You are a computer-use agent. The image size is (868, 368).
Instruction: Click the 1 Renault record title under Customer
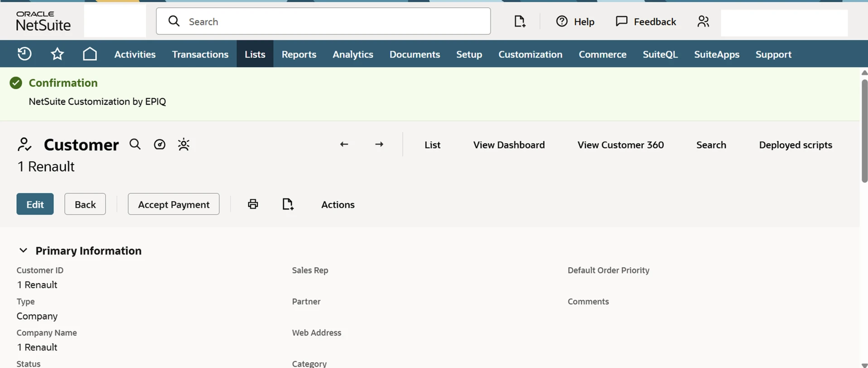point(46,167)
